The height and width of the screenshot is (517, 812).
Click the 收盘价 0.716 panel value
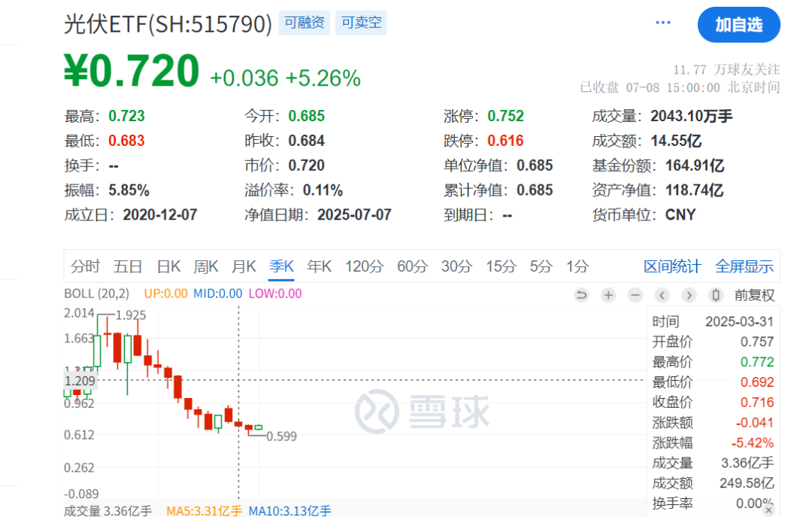pyautogui.click(x=757, y=403)
